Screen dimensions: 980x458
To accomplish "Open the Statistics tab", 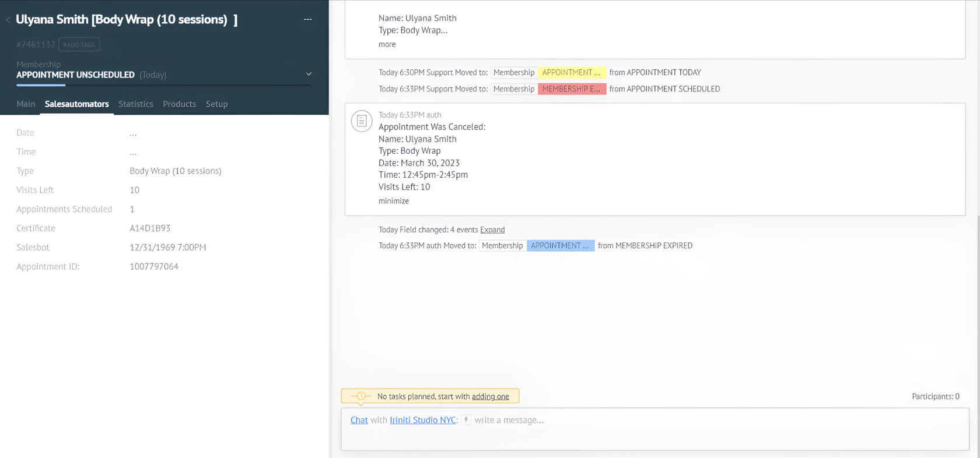I will [135, 104].
